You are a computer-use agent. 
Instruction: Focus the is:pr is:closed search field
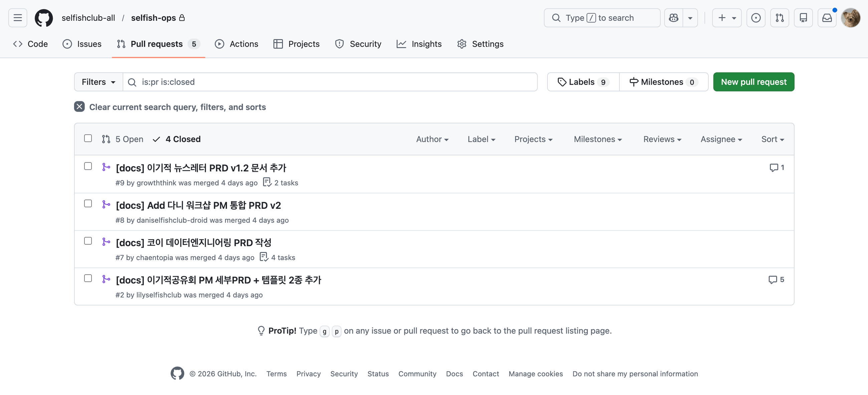[x=330, y=82]
